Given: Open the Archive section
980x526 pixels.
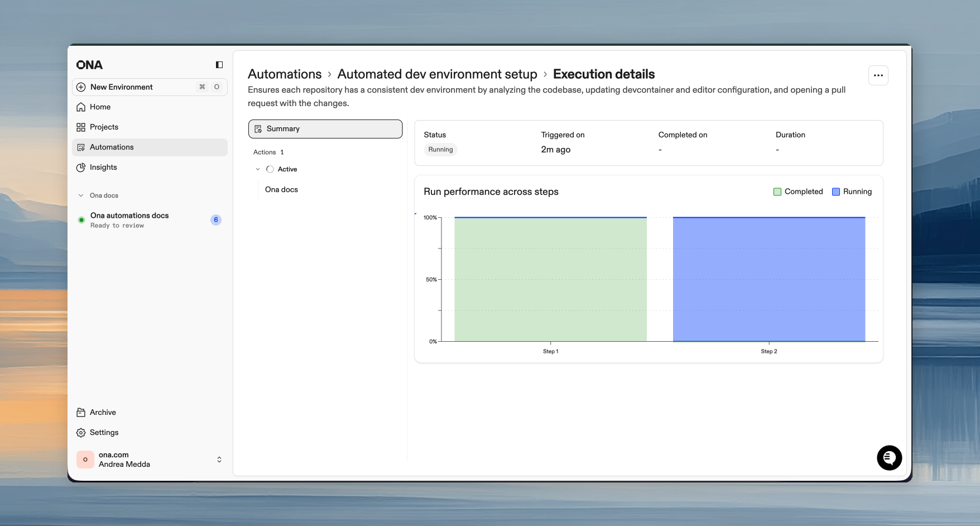Looking at the screenshot, I should [103, 412].
